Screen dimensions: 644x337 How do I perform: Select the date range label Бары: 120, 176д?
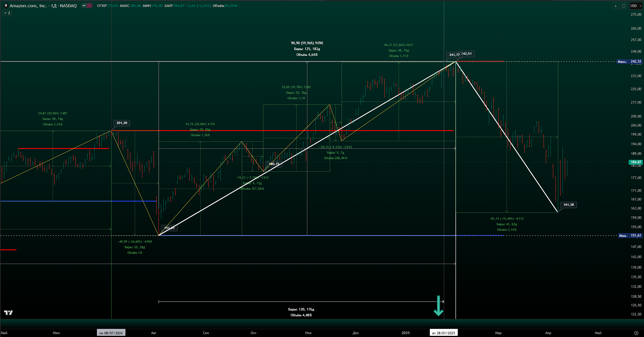coord(301,309)
